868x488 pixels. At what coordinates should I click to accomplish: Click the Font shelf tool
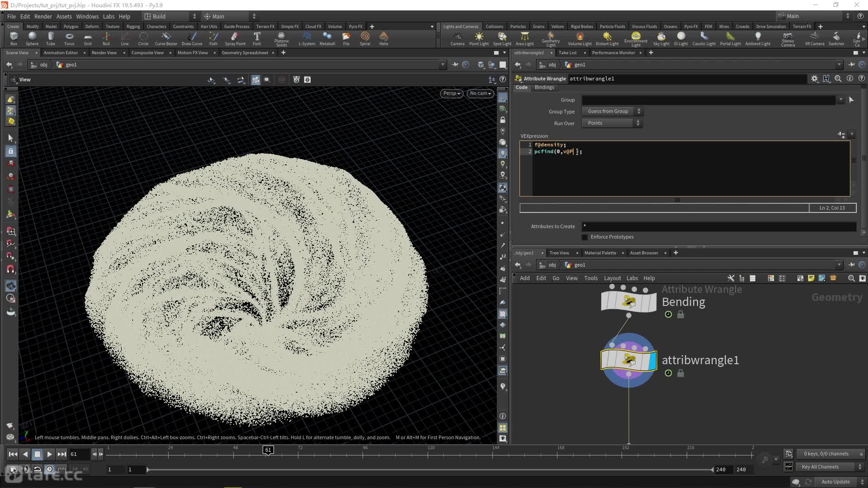[x=257, y=38]
